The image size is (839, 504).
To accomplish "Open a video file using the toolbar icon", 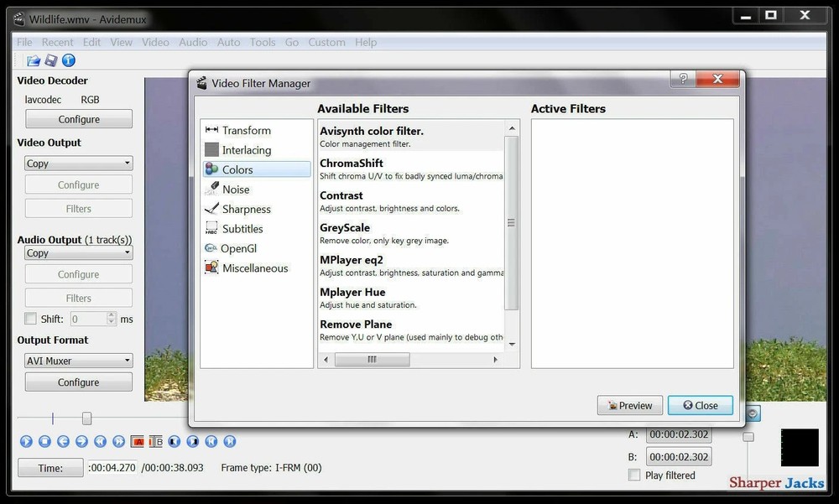I will pyautogui.click(x=32, y=60).
